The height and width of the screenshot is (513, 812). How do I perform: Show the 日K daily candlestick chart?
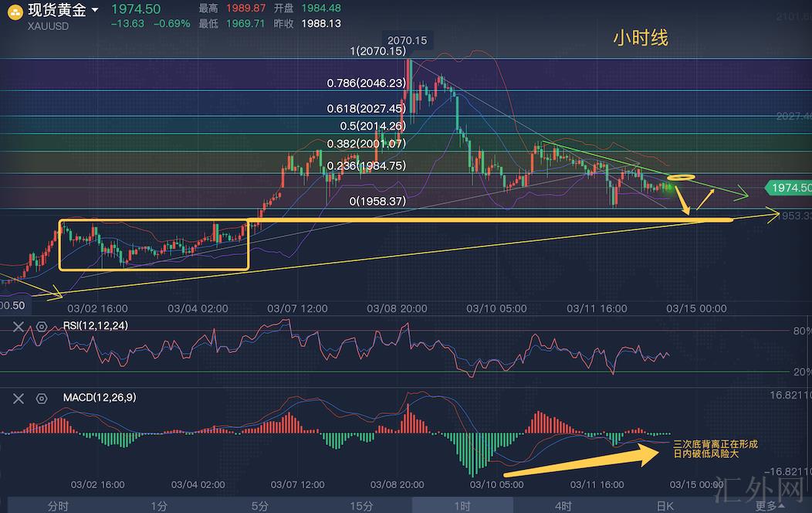665,506
